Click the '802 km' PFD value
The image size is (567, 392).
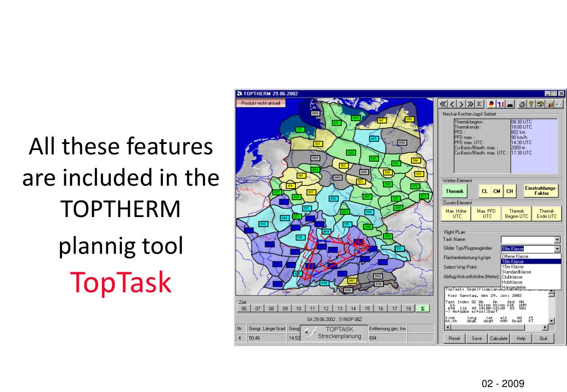518,132
